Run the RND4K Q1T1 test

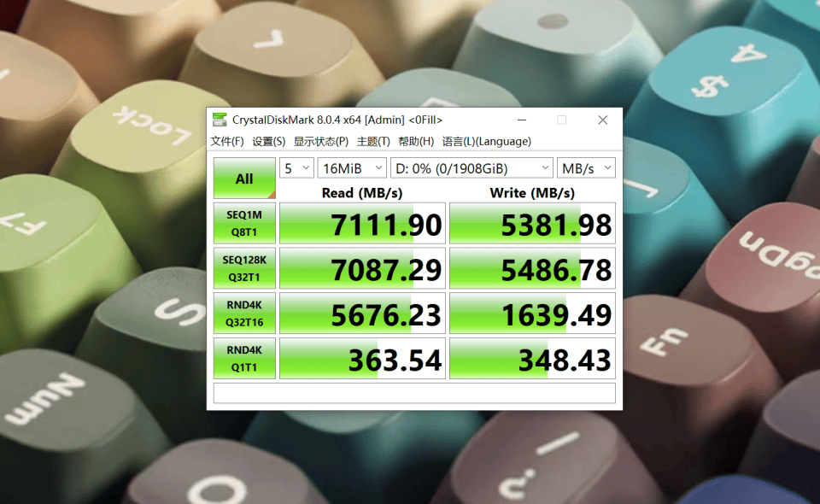click(x=244, y=359)
